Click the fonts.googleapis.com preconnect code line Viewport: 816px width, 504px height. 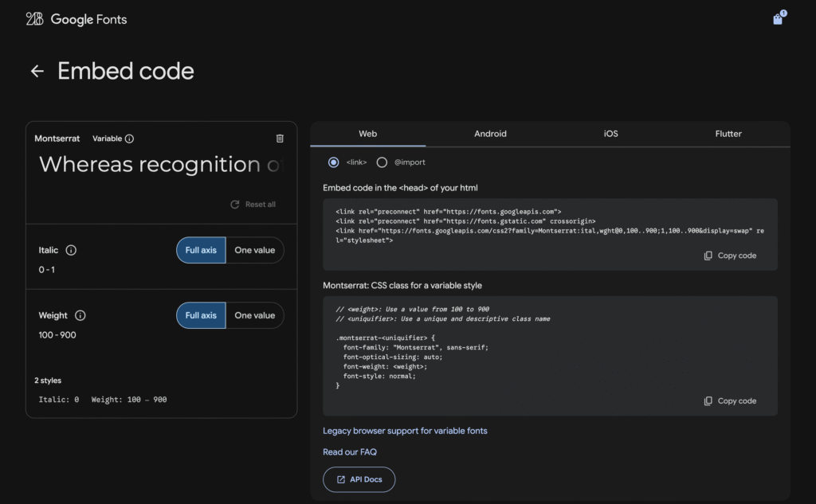pos(449,212)
